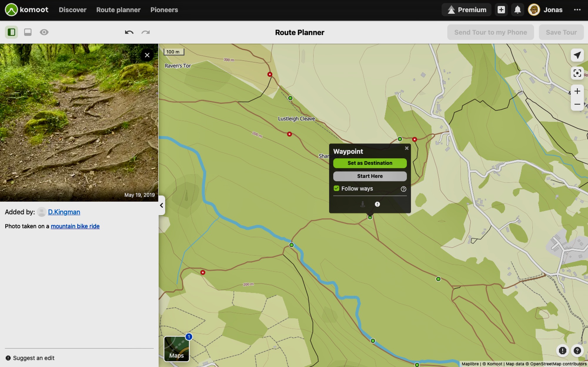588x367 pixels.
Task: Open the Pioneers page
Action: point(164,10)
